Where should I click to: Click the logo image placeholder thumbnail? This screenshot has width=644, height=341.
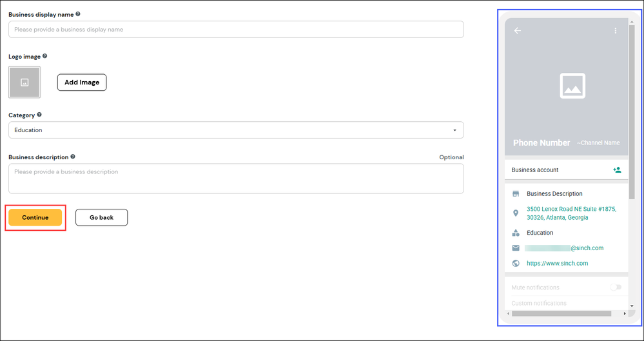24,82
